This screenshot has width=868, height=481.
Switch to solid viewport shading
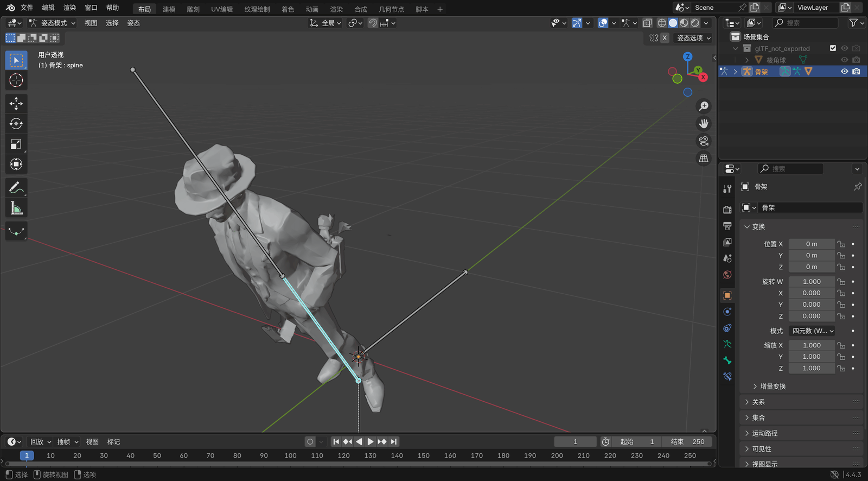[x=673, y=23]
